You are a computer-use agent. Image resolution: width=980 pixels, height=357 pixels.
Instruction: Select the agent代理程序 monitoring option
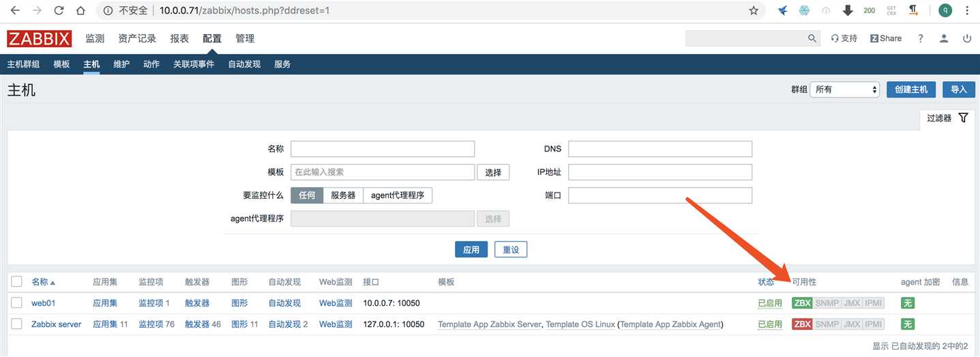pos(398,195)
